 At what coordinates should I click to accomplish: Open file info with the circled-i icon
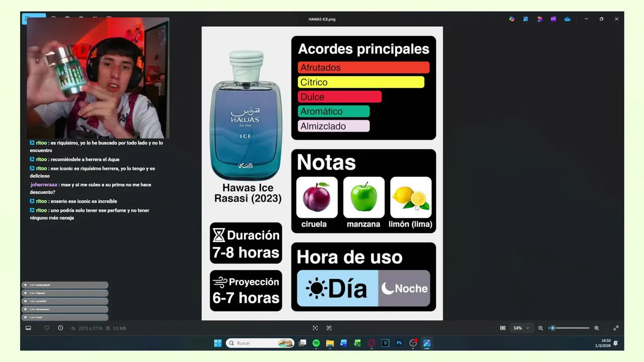60,328
